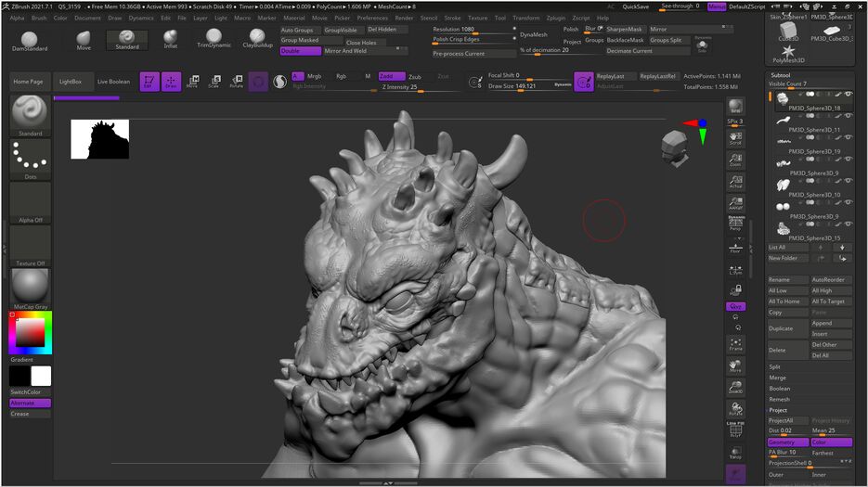
Task: Switch to Move transform mode
Action: click(x=193, y=82)
